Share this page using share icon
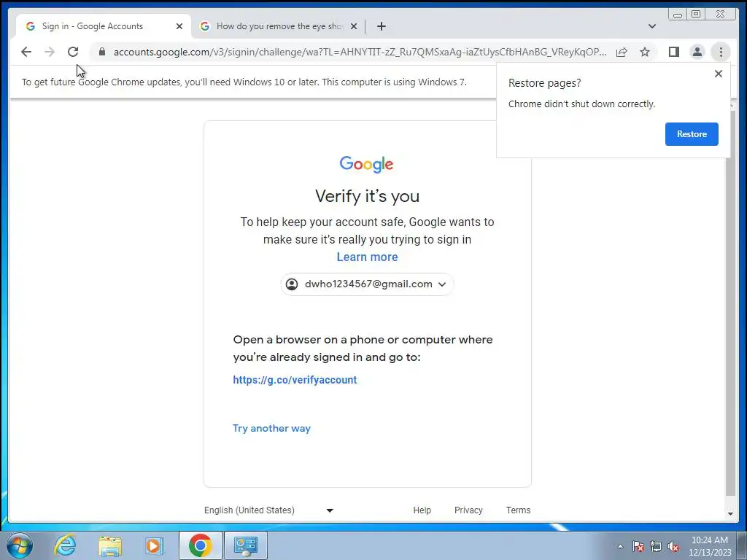This screenshot has height=560, width=747. (x=622, y=52)
